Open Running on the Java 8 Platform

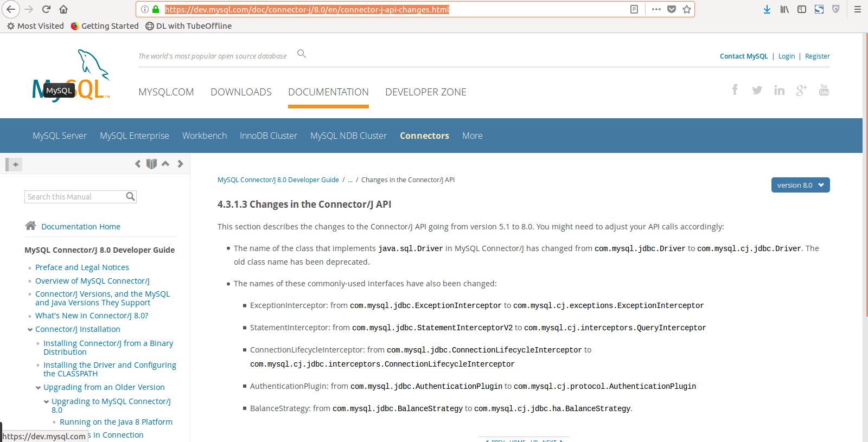(x=116, y=422)
